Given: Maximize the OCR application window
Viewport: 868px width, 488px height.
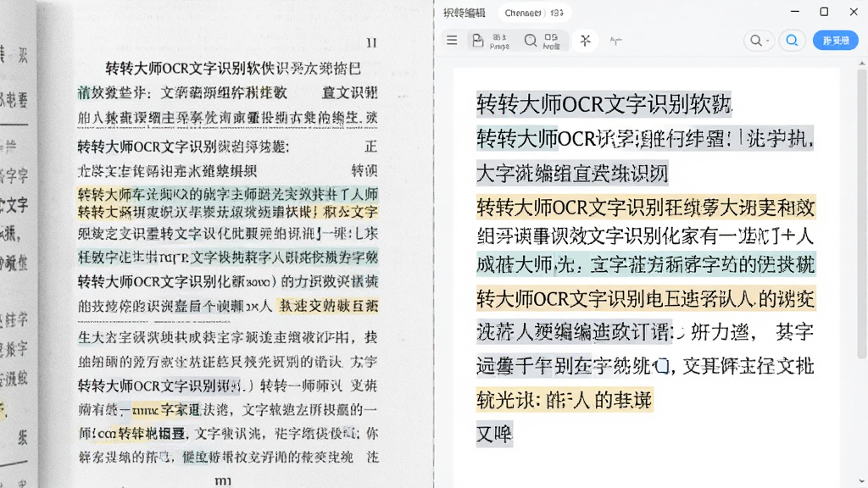Looking at the screenshot, I should point(824,12).
